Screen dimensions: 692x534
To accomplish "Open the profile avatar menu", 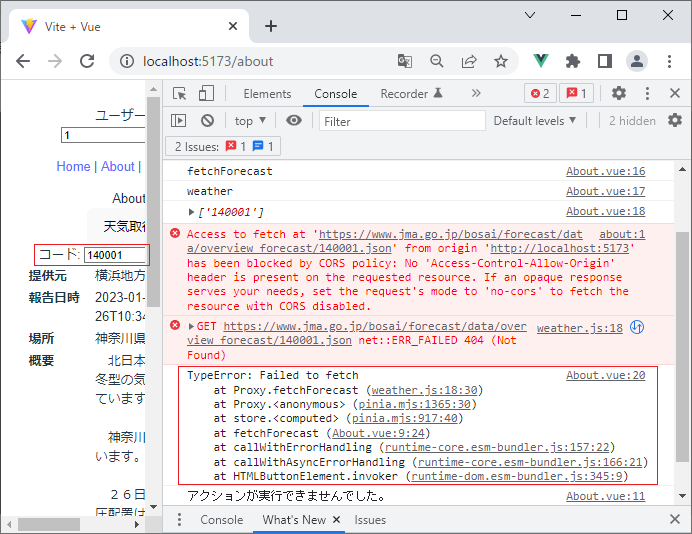I will pyautogui.click(x=637, y=61).
